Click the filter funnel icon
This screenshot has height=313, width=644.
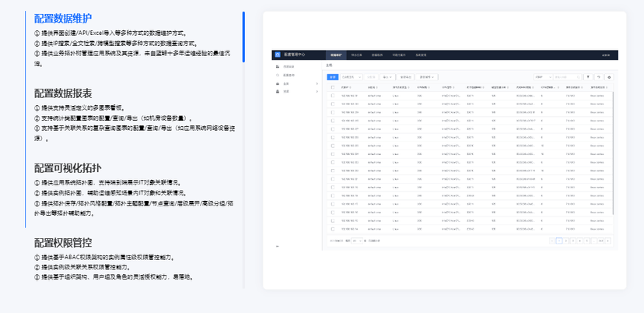click(x=588, y=77)
